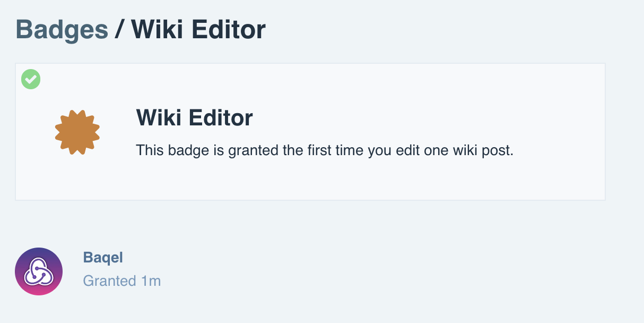Open Baqel's round purple avatar
The image size is (644, 323).
point(39,271)
